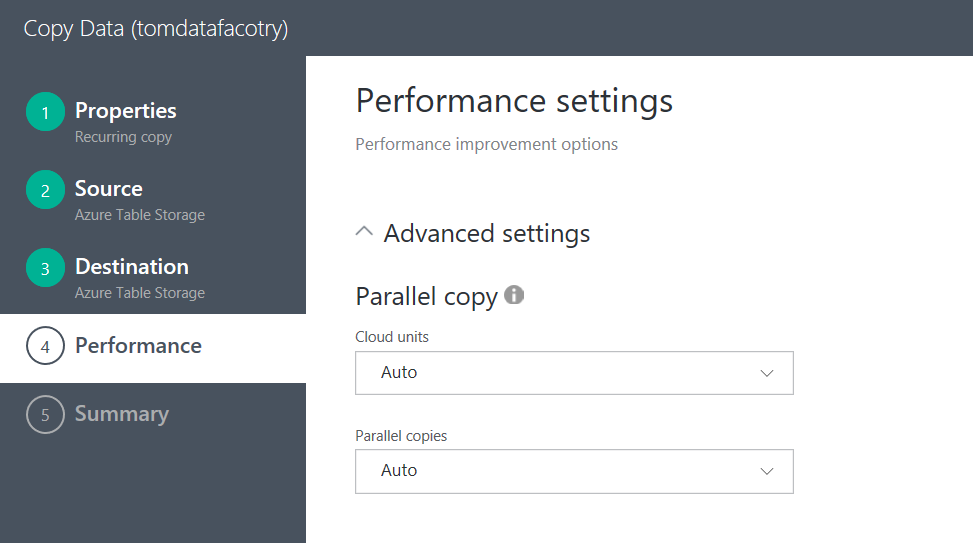The image size is (973, 543).
Task: Click the Copy Data (tomdatafacotry) title
Action: point(155,28)
